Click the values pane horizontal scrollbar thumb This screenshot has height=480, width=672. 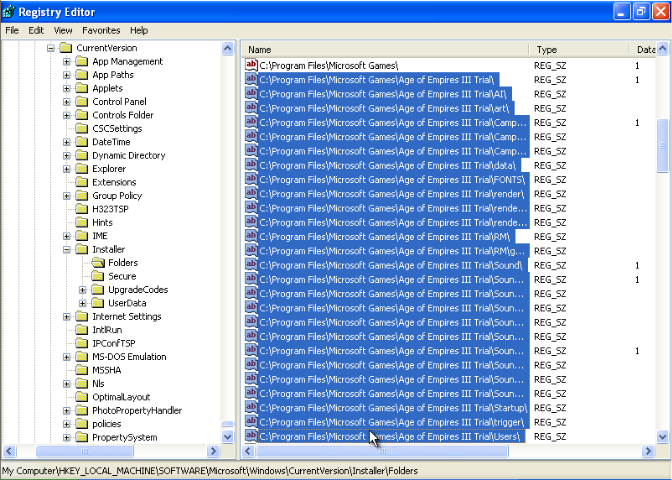pos(383,451)
